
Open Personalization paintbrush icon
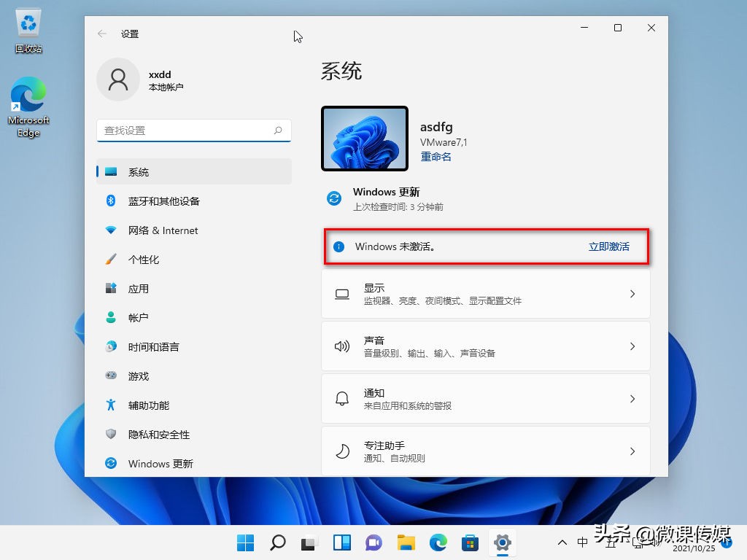point(111,260)
